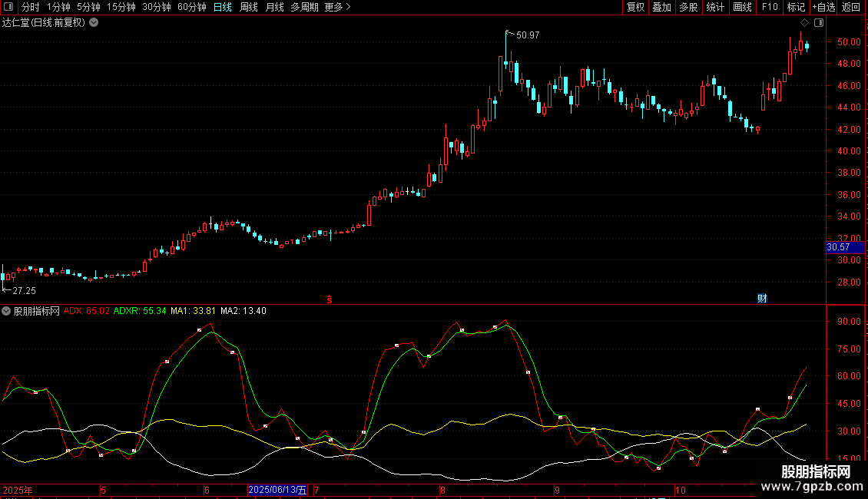Select the 日线 daily tab
868x499 pixels.
pos(223,7)
